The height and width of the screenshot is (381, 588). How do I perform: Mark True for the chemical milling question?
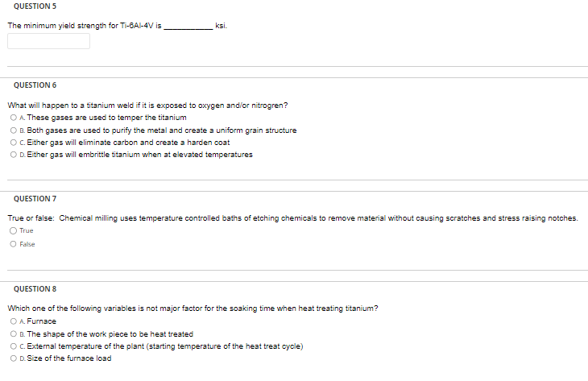pyautogui.click(x=14, y=230)
